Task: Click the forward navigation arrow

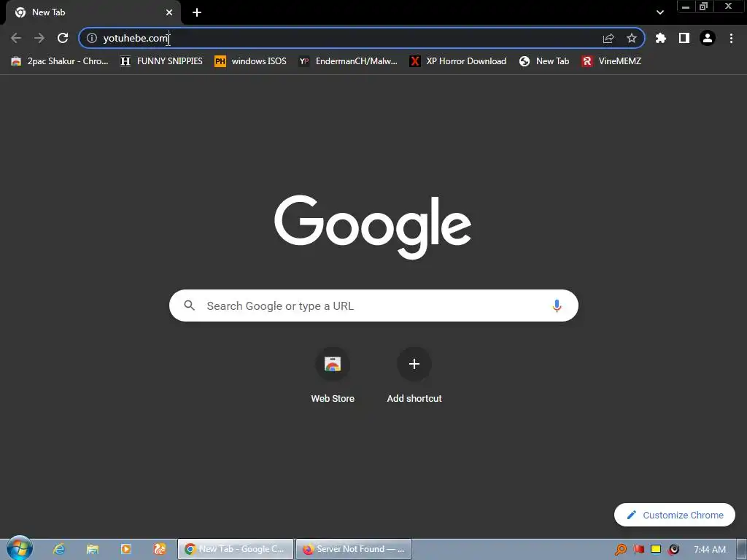Action: click(x=39, y=38)
